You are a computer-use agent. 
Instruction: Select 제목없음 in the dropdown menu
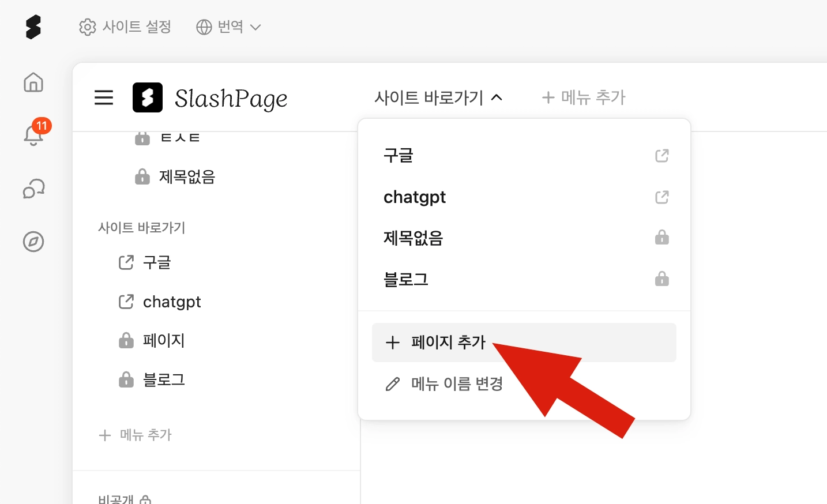[413, 238]
